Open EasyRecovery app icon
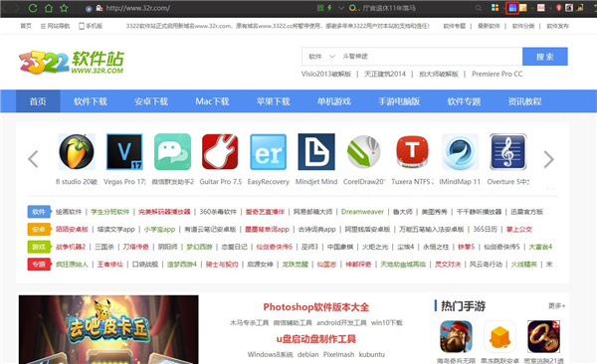Viewport: 597px width, 364px height. tap(268, 151)
